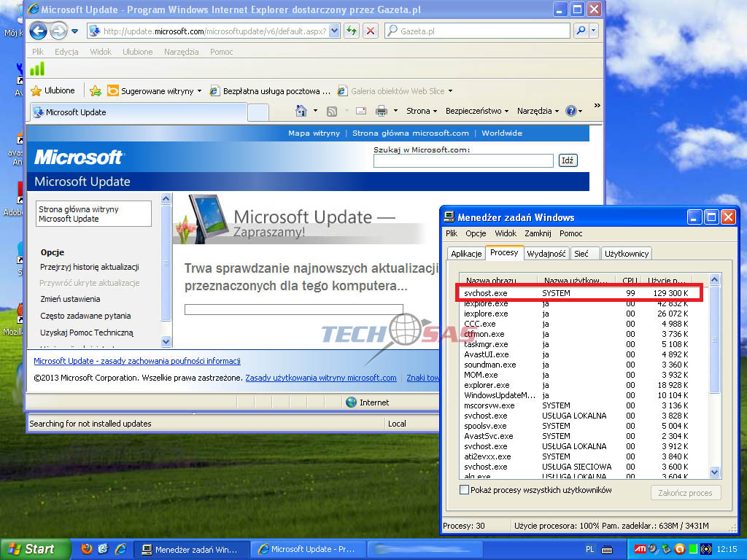Screen dimensions: 747x560
Task: Select the explorer.exe process row
Action: pos(576,385)
